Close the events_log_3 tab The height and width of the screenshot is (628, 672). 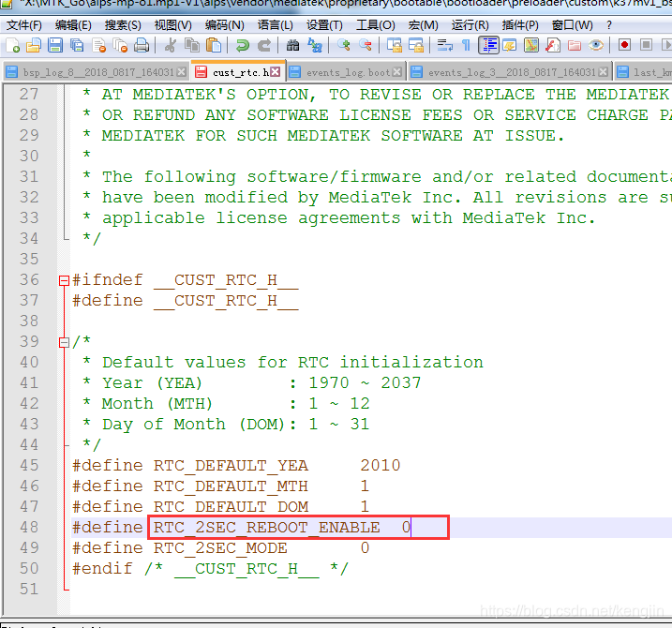(x=604, y=72)
